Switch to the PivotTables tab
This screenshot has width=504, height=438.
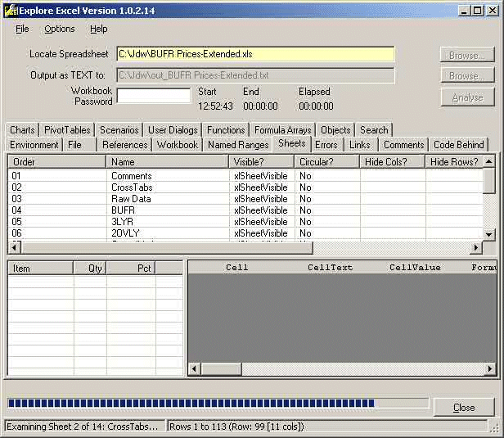click(67, 130)
